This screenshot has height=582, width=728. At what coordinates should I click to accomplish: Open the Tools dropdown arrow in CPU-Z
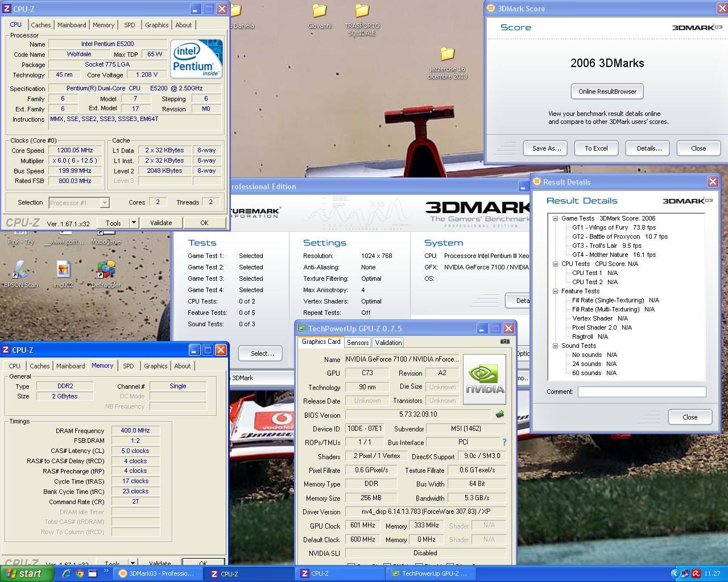(134, 223)
